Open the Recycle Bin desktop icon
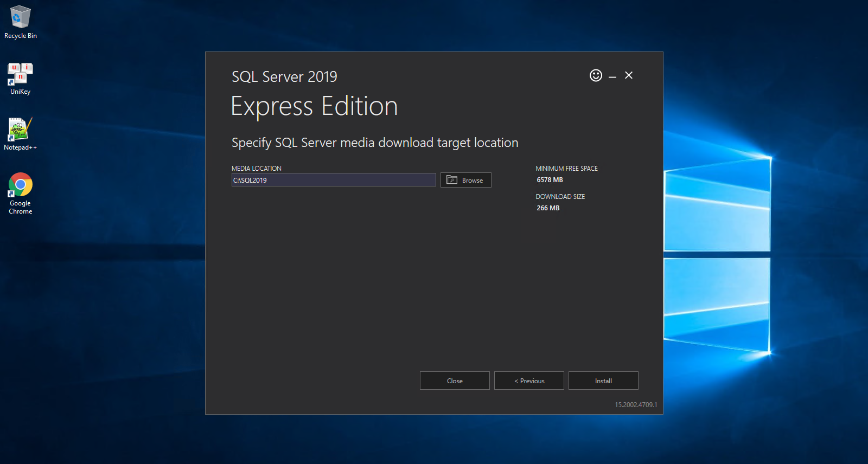The image size is (868, 464). point(20,22)
